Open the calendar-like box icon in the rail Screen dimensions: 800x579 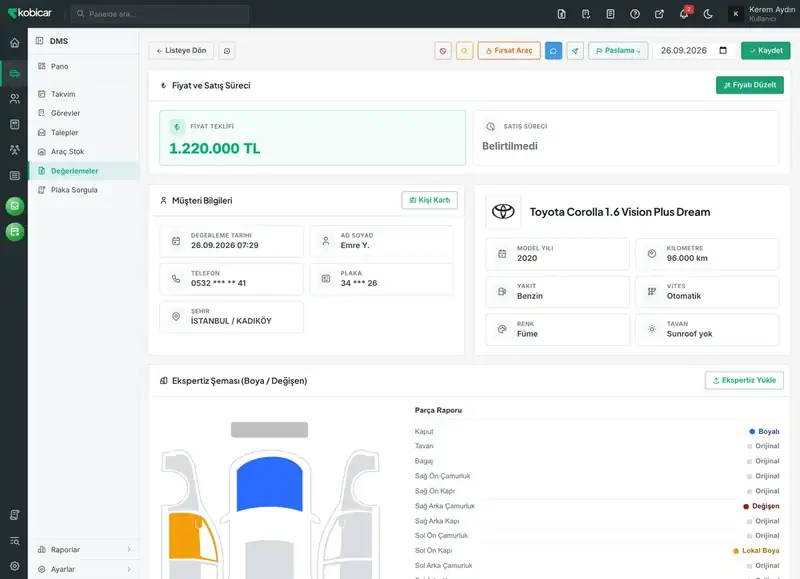[x=15, y=124]
